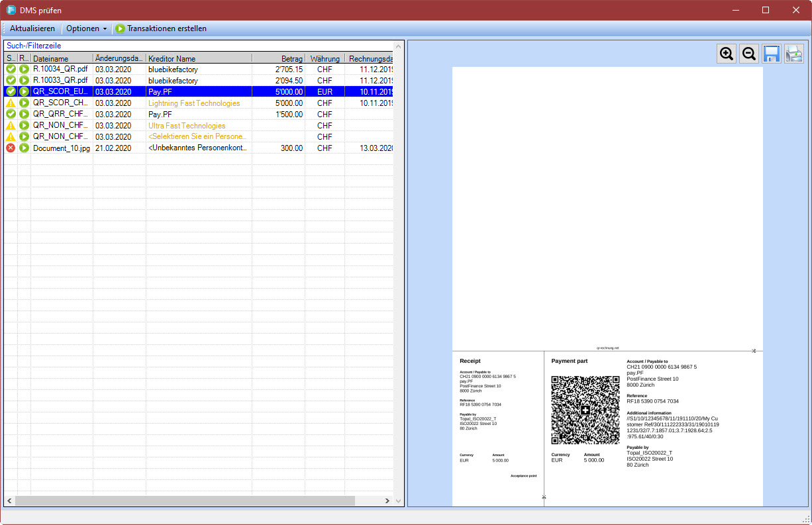
Task: Click Aktualisieren to refresh the list
Action: [x=32, y=28]
